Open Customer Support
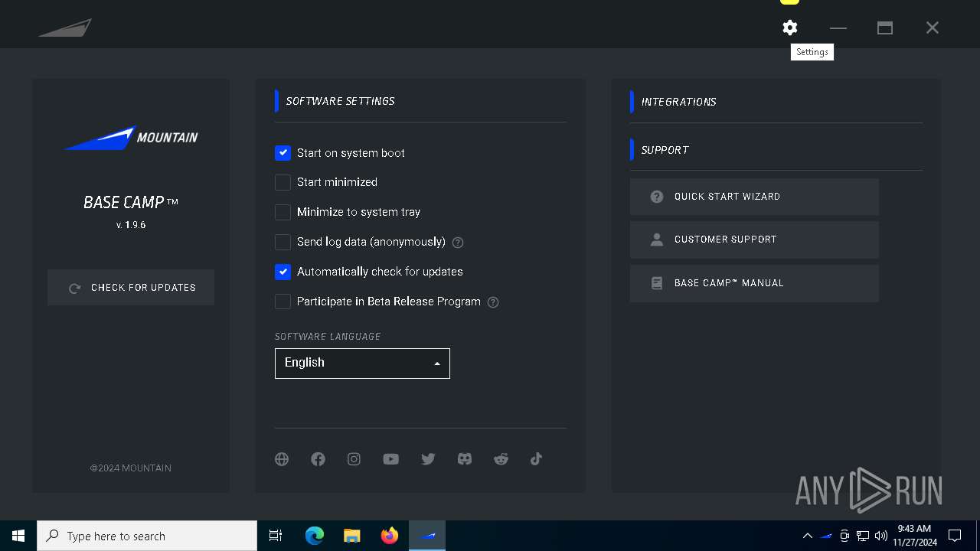This screenshot has height=551, width=980. pos(754,240)
